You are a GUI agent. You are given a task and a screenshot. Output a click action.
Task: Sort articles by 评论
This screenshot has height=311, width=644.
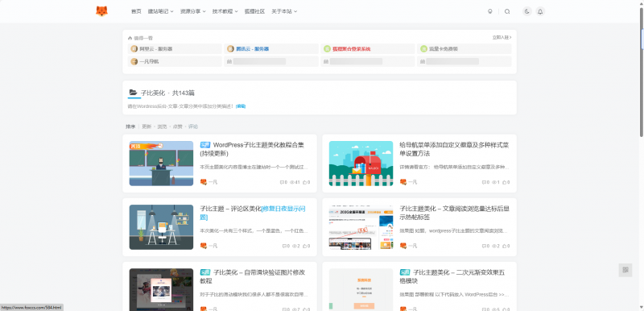pos(193,126)
